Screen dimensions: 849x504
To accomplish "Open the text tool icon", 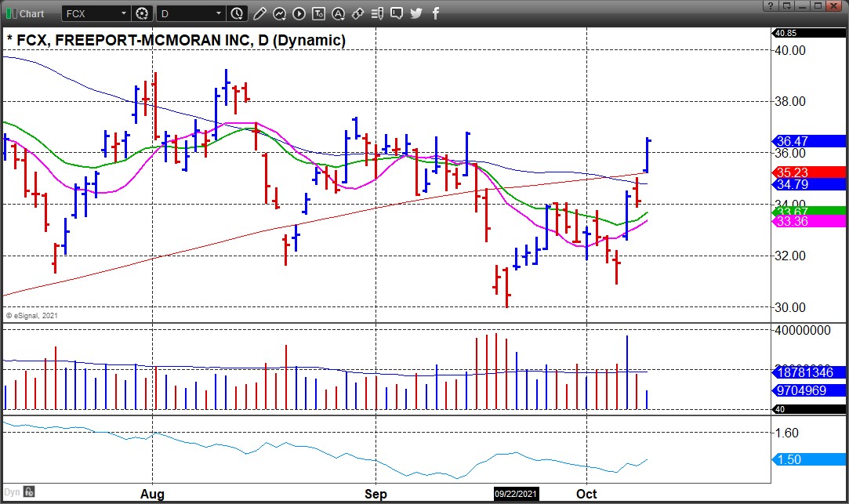I will click(x=318, y=13).
